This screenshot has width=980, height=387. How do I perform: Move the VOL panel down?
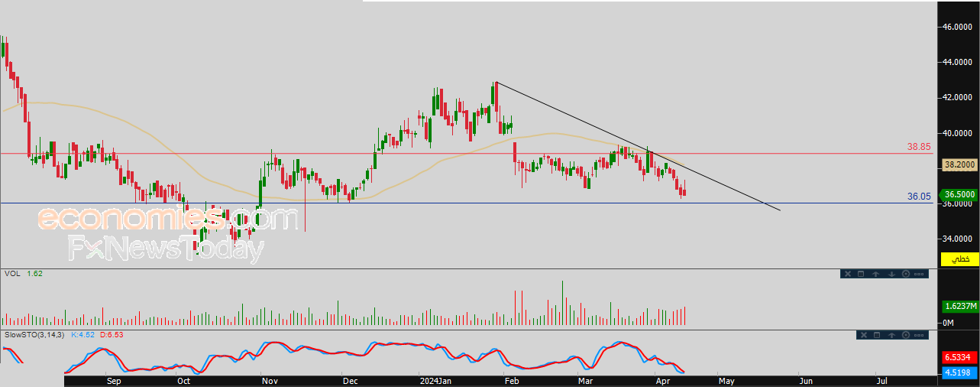tap(891, 274)
